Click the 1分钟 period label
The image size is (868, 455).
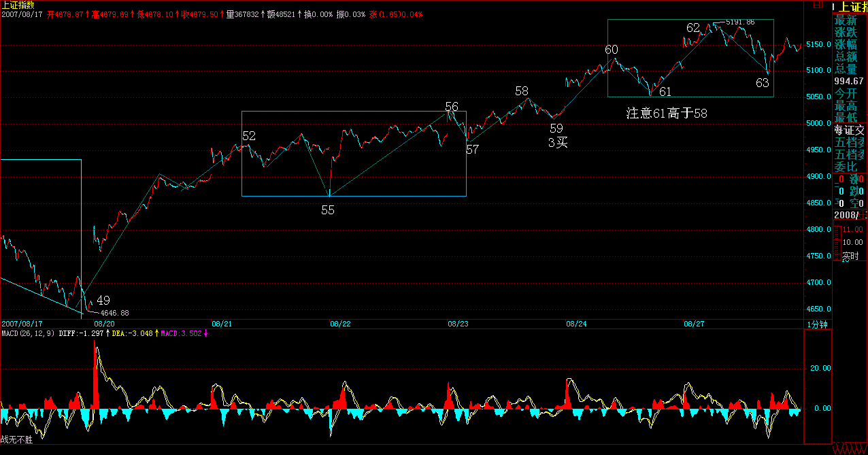[x=817, y=324]
